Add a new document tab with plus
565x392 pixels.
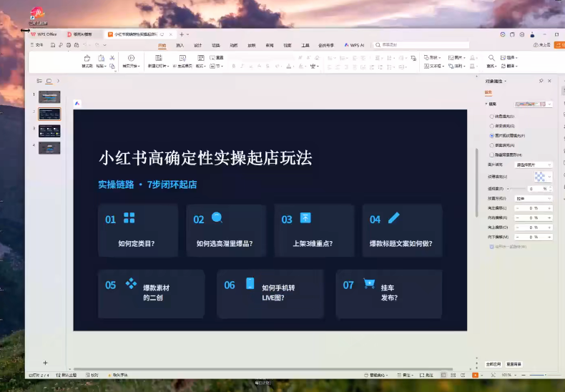pyautogui.click(x=182, y=34)
